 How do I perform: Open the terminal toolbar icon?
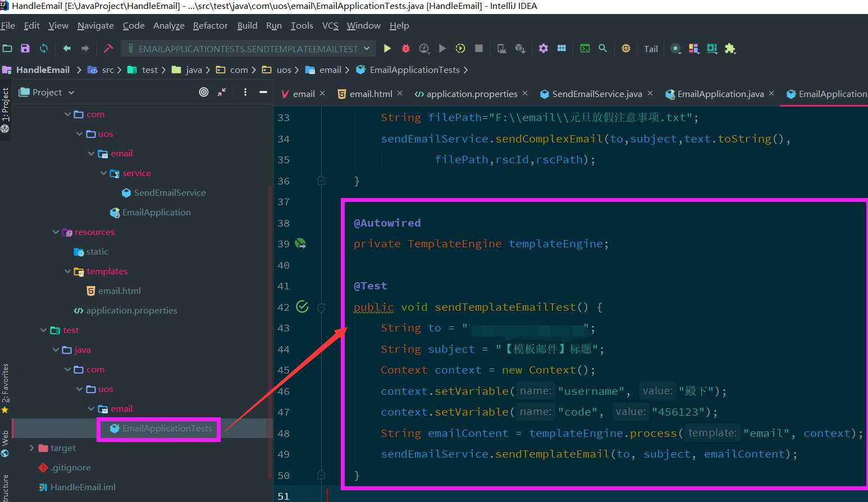585,48
